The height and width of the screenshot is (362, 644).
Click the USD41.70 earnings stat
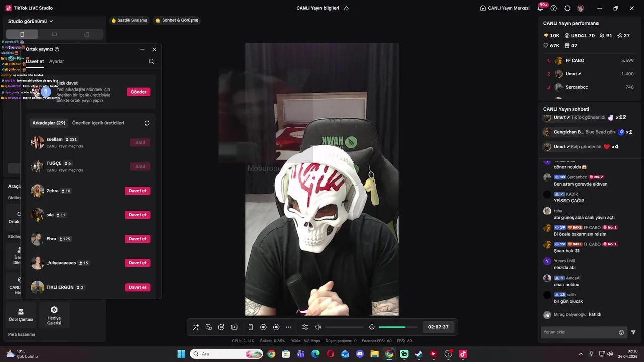point(580,36)
